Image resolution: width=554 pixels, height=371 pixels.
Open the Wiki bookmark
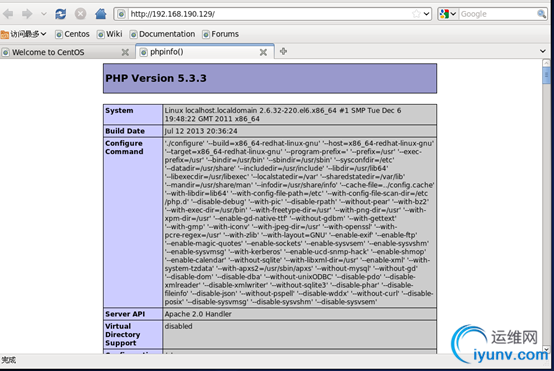tap(110, 34)
